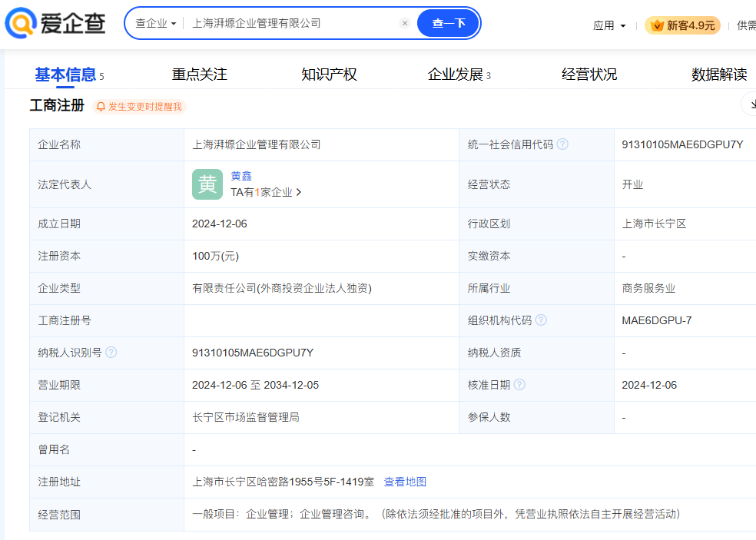Viewport: 756px width, 540px height.
Task: Enable 发生变更时提醒我 notification
Action: 139,107
